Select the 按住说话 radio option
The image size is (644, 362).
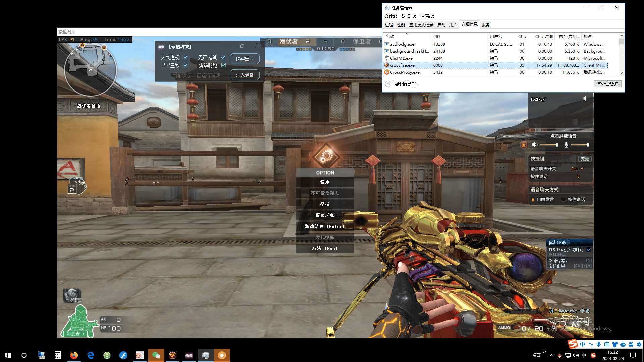(x=563, y=200)
